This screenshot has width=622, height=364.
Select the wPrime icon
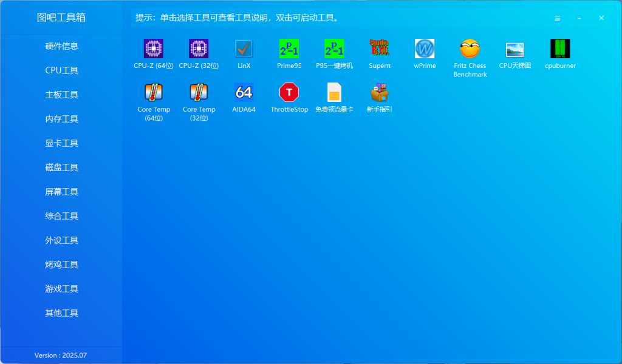point(425,49)
